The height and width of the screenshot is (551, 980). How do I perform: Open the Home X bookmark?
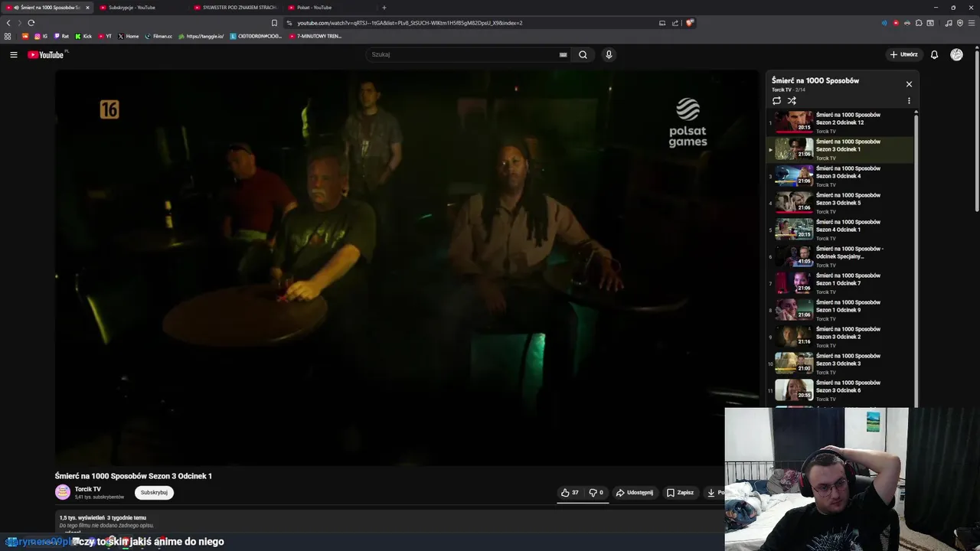click(129, 36)
